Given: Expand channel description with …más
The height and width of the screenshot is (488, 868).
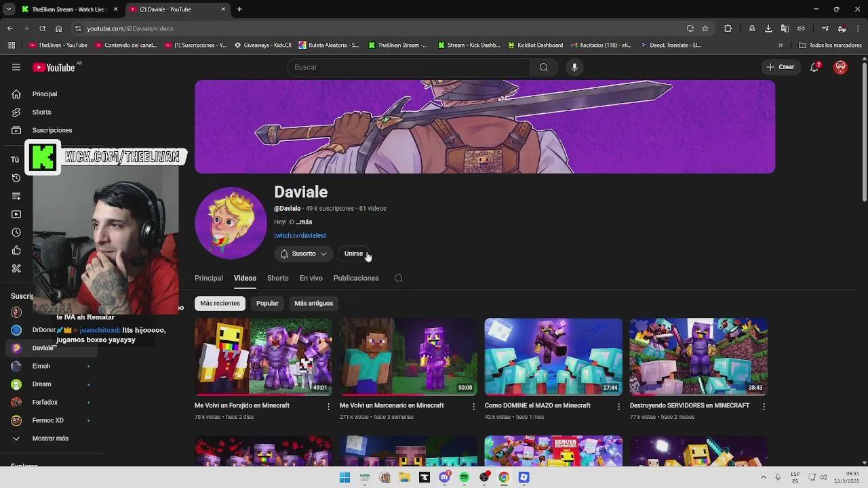Looking at the screenshot, I should point(304,222).
